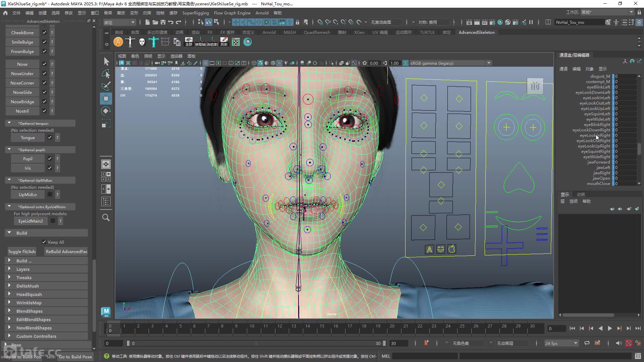Image resolution: width=644 pixels, height=362 pixels.
Task: Open the Arnold menu
Action: pyautogui.click(x=262, y=13)
